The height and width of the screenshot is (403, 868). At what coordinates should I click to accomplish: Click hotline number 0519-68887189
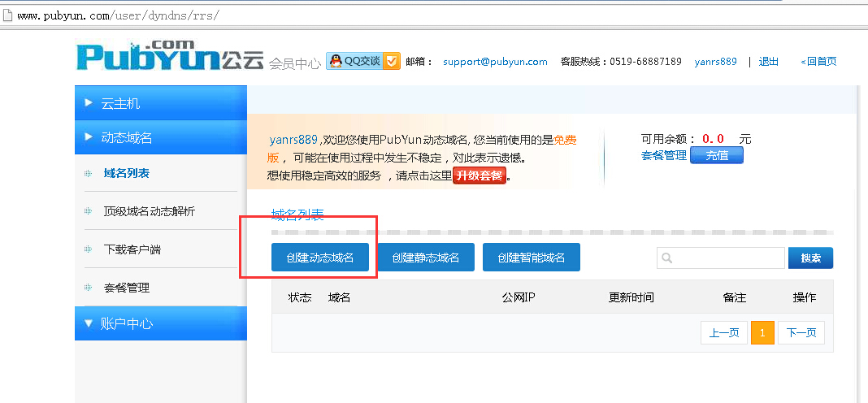[645, 62]
